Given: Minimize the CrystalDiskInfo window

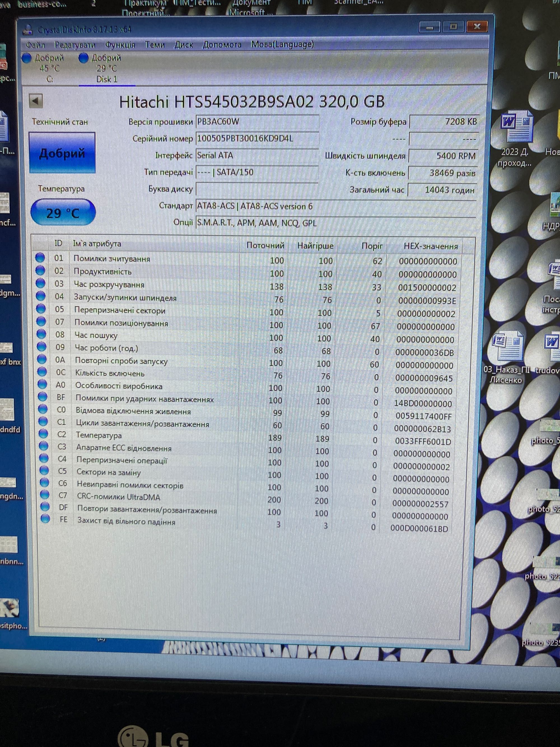Looking at the screenshot, I should 429,27.
